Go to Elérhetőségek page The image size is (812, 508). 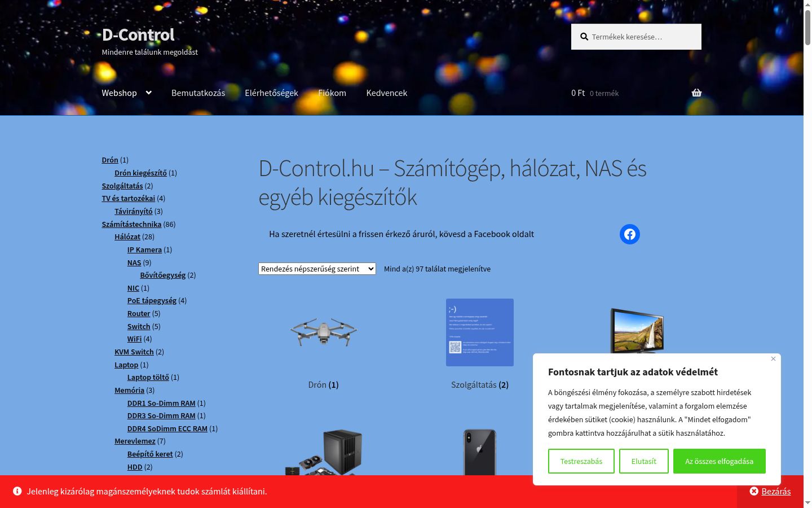tap(271, 93)
